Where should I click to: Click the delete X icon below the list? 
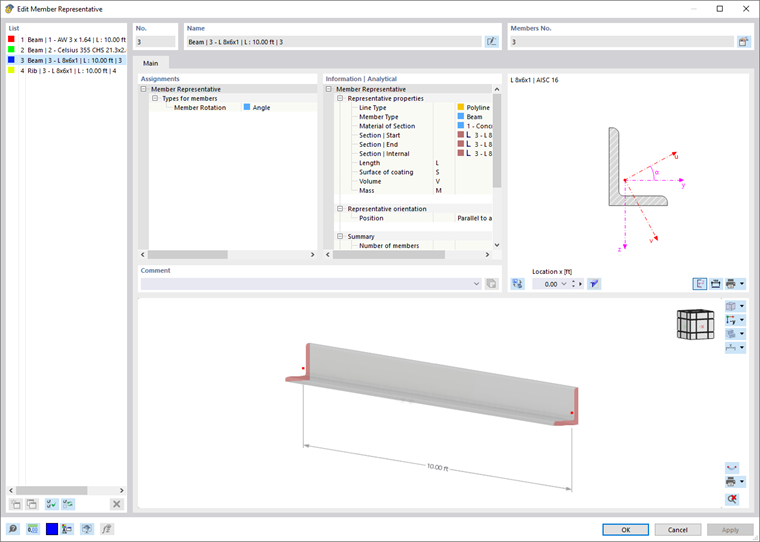pyautogui.click(x=116, y=504)
